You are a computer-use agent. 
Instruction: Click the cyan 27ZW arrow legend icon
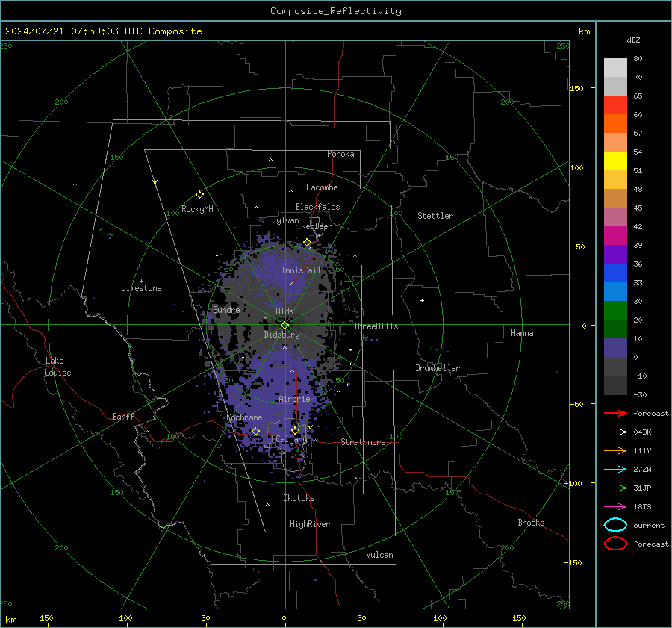[615, 470]
